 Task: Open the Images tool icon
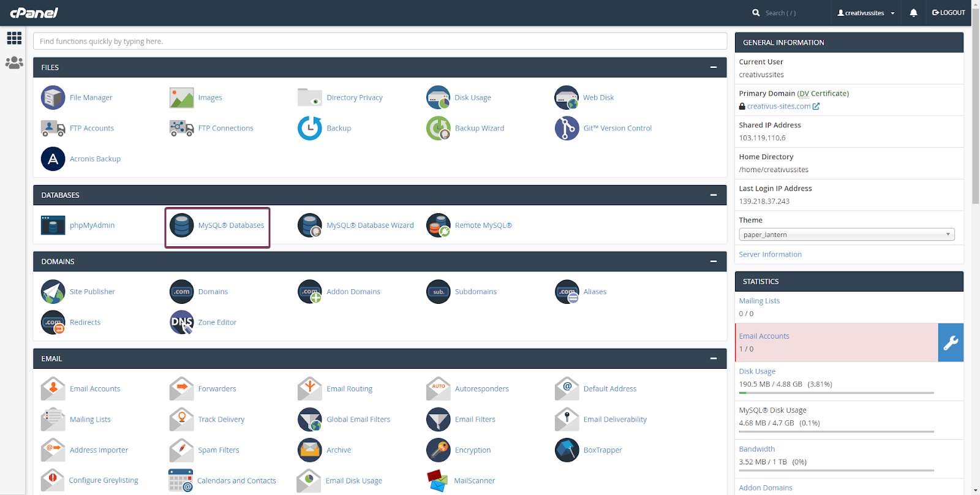(181, 97)
